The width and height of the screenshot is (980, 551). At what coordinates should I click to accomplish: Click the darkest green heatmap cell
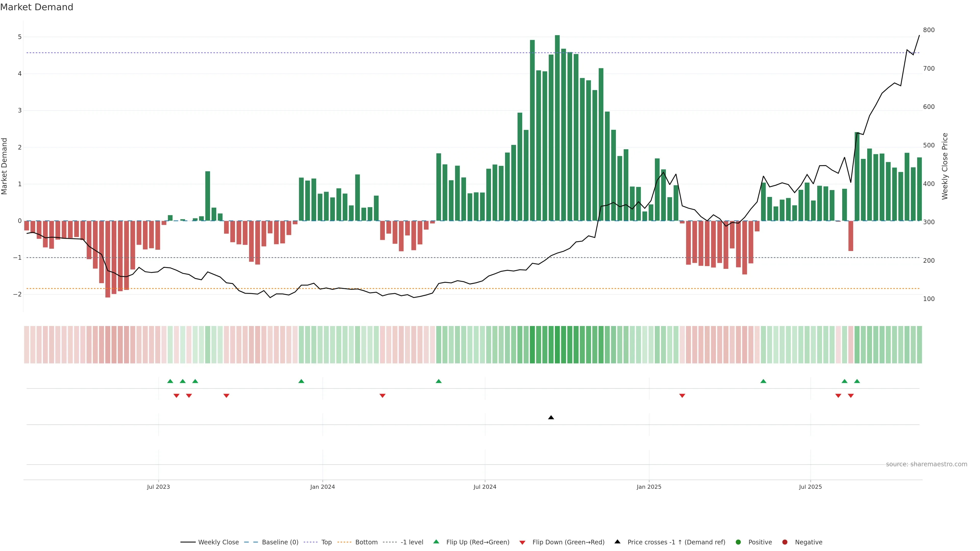tap(557, 345)
